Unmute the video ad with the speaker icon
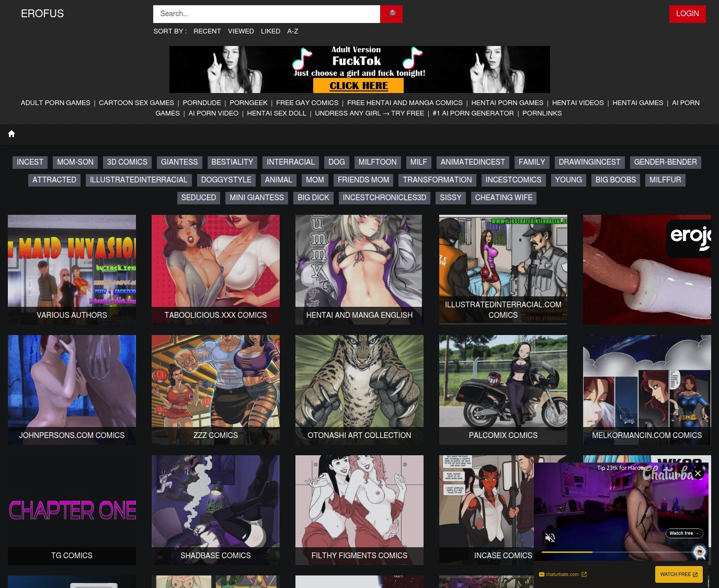 coord(550,537)
